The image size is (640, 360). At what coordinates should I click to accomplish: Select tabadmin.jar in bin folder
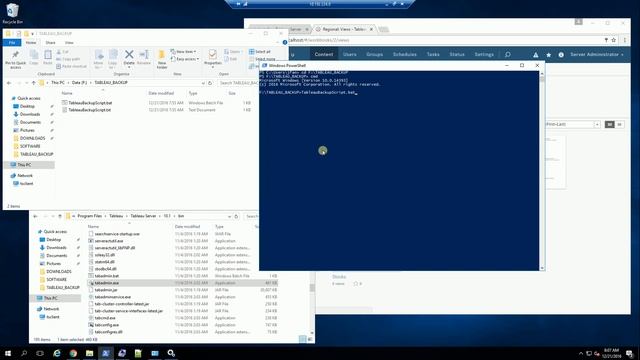[106, 290]
